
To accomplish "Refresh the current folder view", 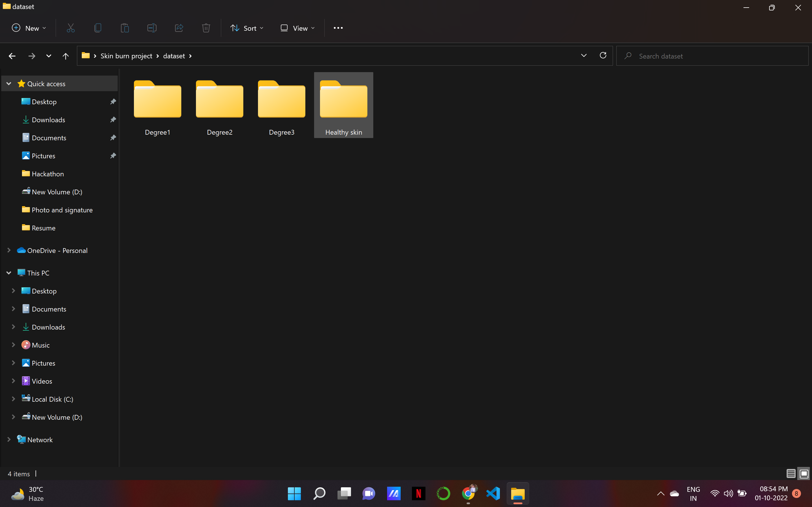I will [x=603, y=56].
